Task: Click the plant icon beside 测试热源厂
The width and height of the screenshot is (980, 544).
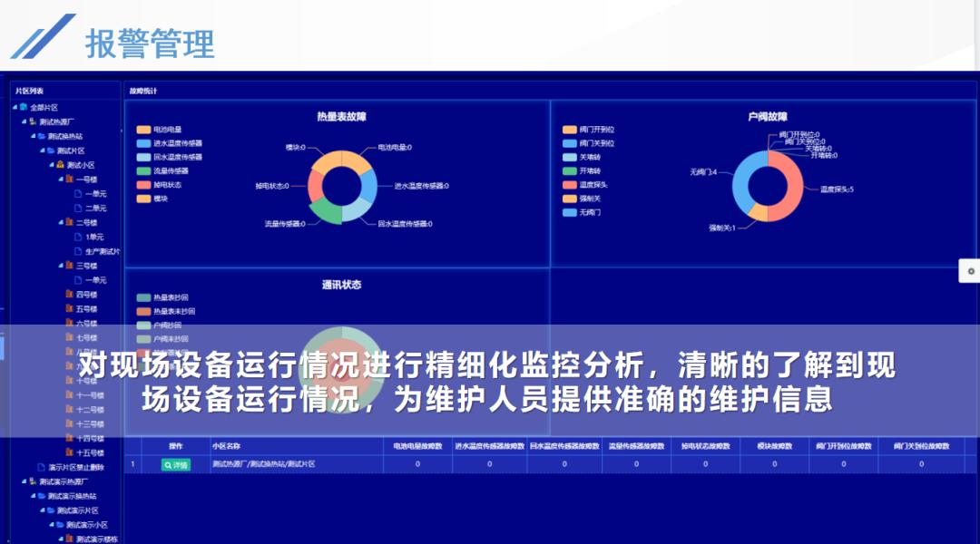Action: [34, 121]
